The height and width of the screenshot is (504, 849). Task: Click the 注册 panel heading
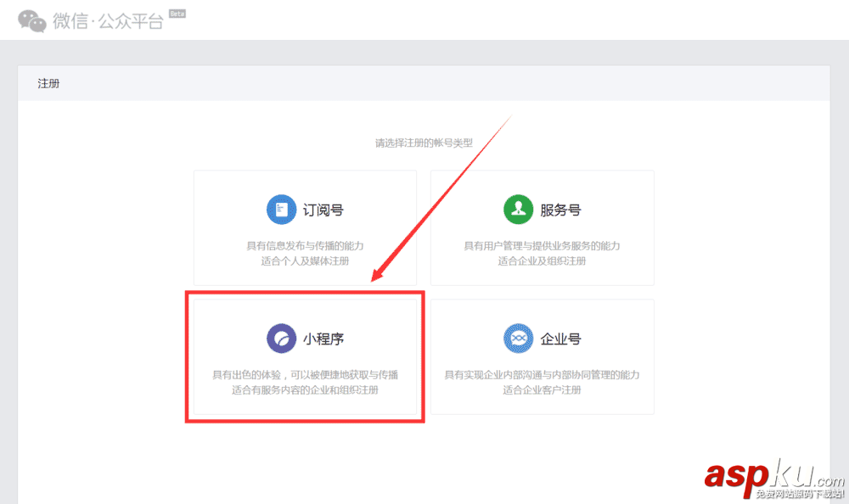pos(48,83)
